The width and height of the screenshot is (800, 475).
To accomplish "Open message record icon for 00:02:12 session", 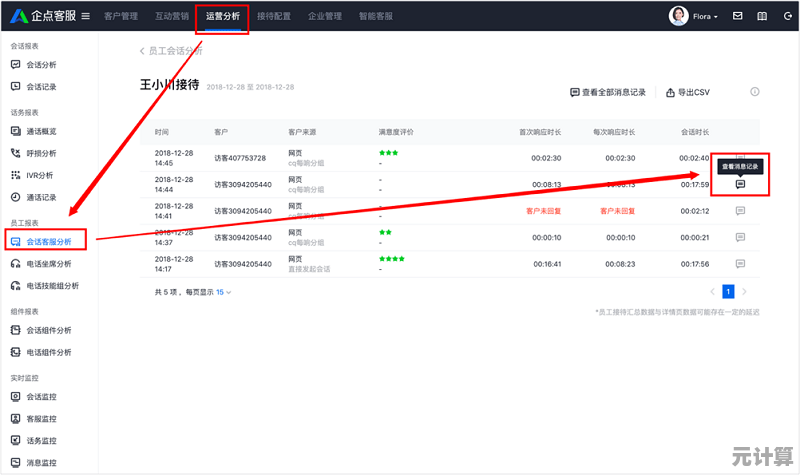I will click(x=740, y=211).
